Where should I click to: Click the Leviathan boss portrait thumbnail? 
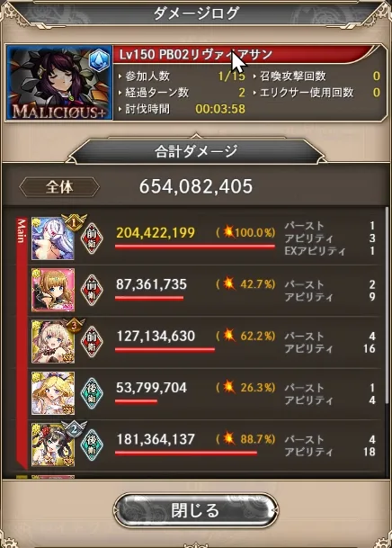tap(59, 83)
